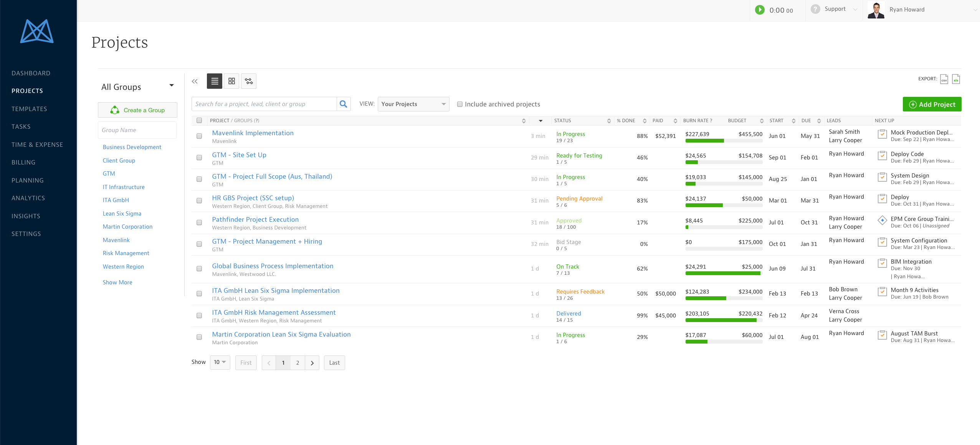
Task: Toggle the select-all projects header checkbox
Action: point(199,121)
